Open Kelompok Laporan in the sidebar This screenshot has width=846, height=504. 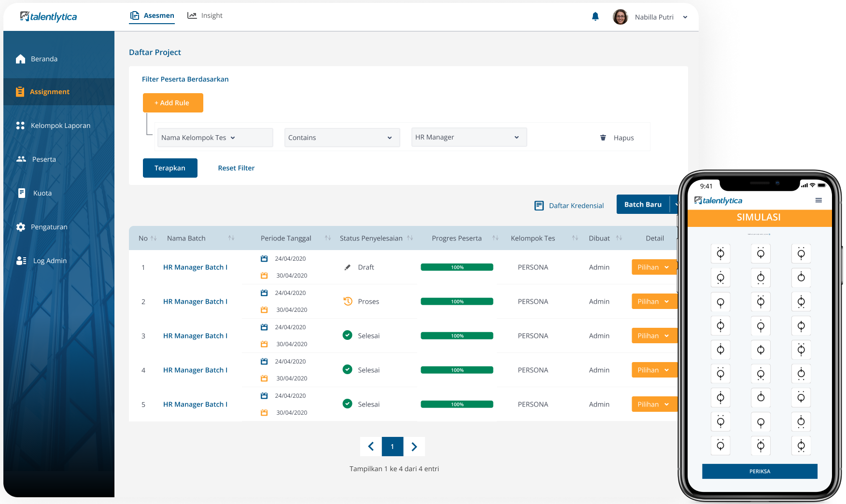tap(53, 126)
